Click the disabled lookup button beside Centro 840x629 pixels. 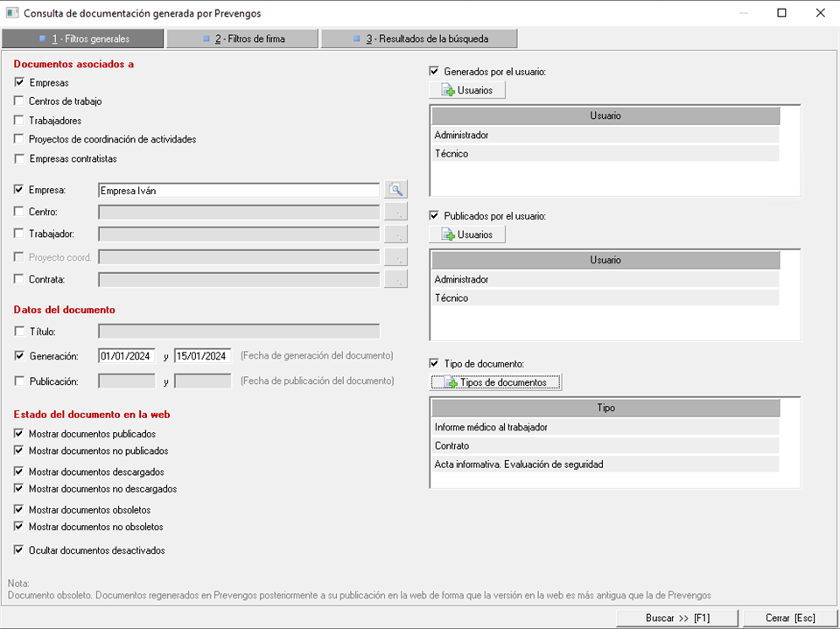396,212
